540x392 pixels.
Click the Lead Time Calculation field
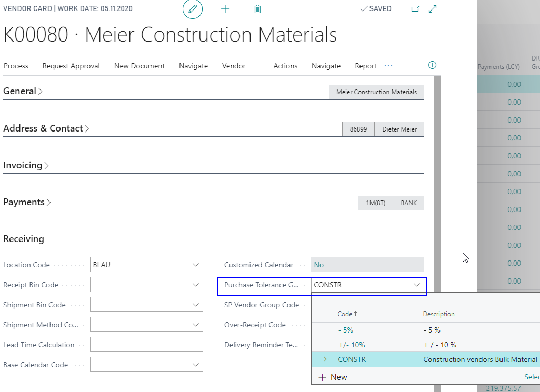pos(146,345)
